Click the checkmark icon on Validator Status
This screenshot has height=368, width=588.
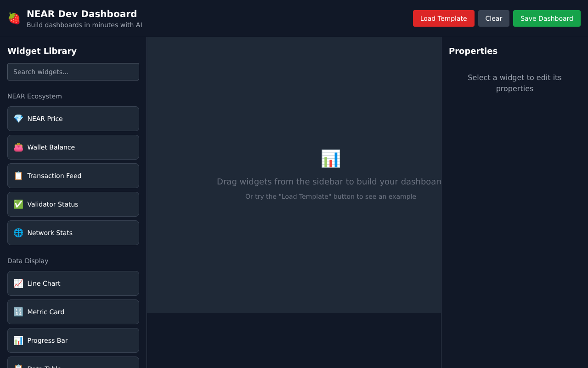coord(18,204)
